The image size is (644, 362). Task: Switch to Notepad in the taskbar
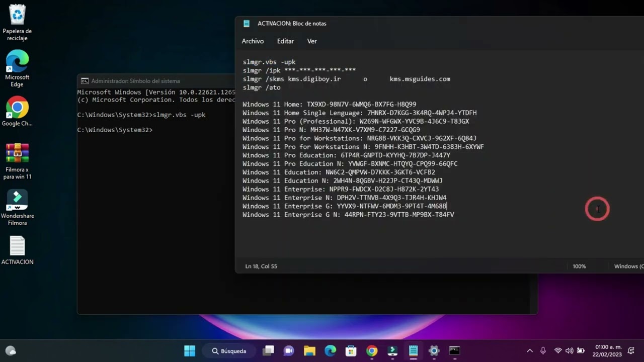[x=413, y=351]
